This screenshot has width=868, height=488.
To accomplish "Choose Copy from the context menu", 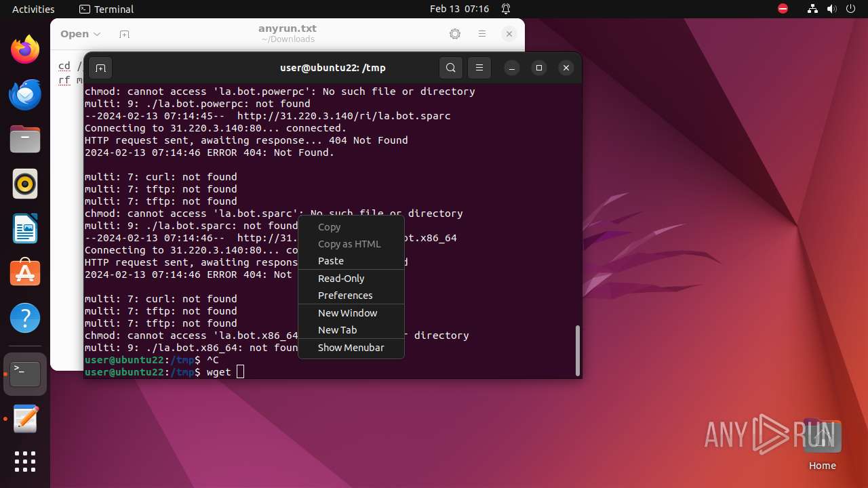I will [351, 227].
